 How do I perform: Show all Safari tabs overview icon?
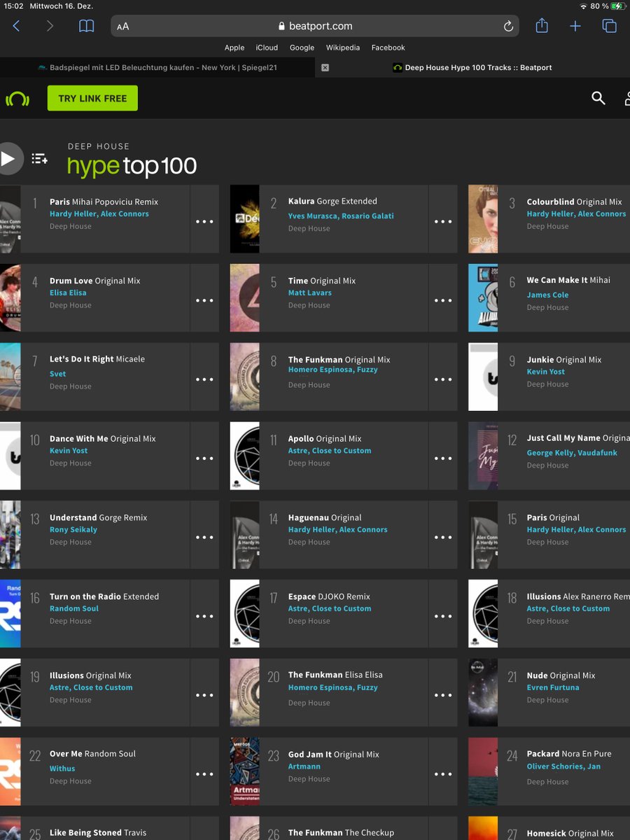[610, 26]
